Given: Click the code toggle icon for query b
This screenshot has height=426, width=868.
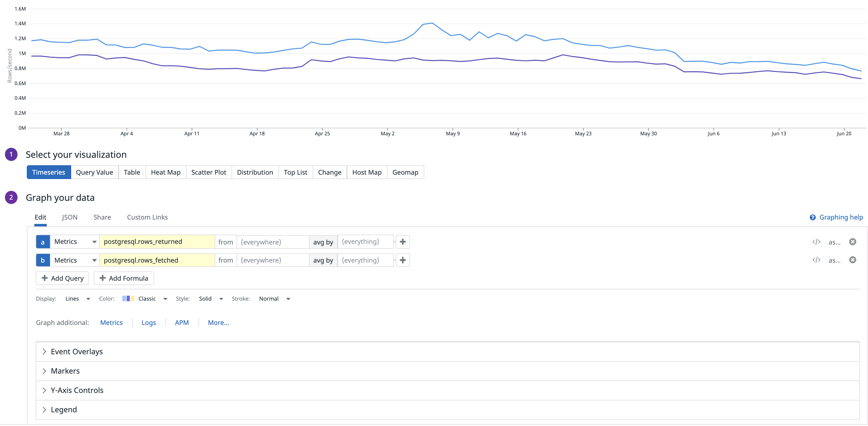Looking at the screenshot, I should 816,260.
